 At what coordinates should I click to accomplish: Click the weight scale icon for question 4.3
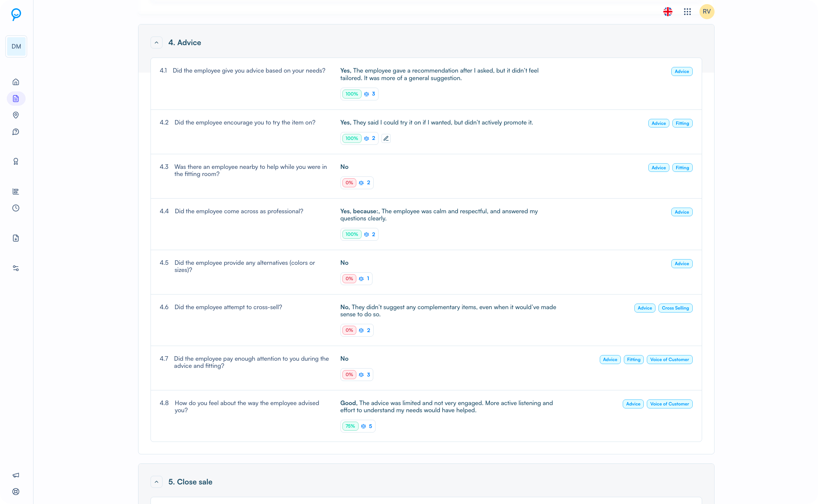point(361,183)
